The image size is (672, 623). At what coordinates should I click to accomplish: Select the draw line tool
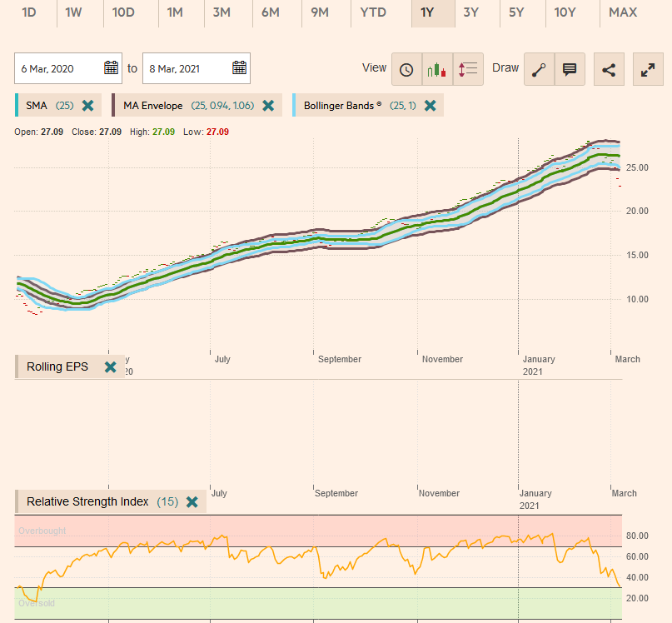click(x=539, y=69)
